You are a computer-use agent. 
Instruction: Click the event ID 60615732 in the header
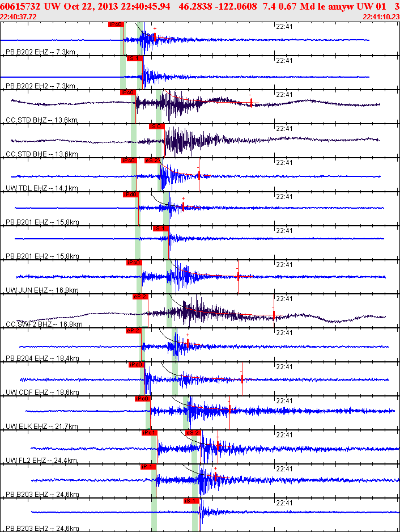tap(20, 6)
